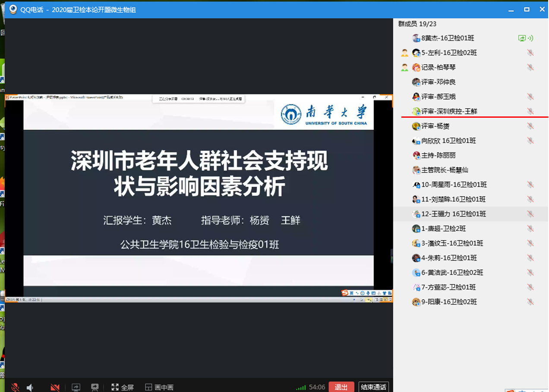Click muted mic icon for 评审-杨赟
The image size is (549, 392).
point(530,126)
